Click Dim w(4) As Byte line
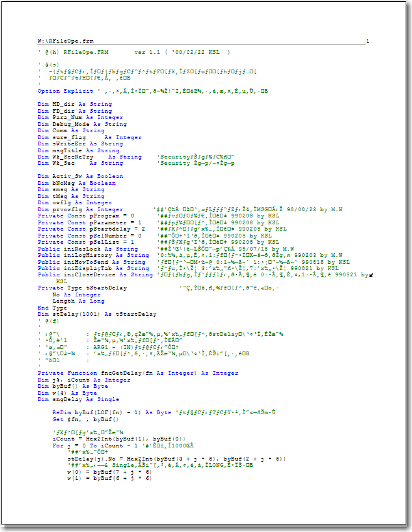 pyautogui.click(x=67, y=394)
